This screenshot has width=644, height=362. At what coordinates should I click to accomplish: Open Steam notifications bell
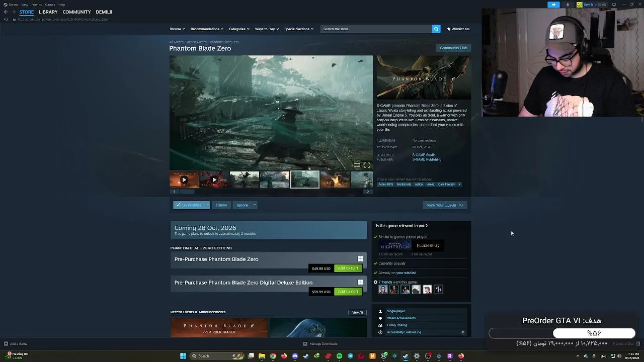pos(568,5)
